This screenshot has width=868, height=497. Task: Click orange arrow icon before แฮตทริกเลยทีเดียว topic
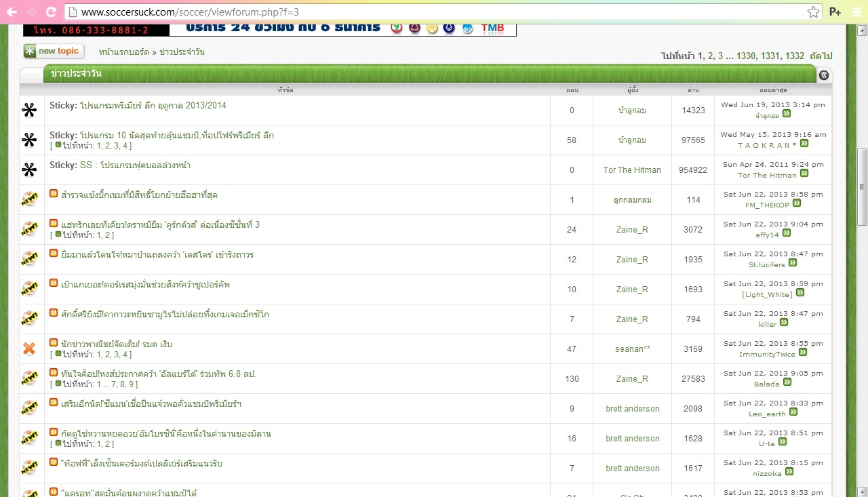[x=54, y=224]
